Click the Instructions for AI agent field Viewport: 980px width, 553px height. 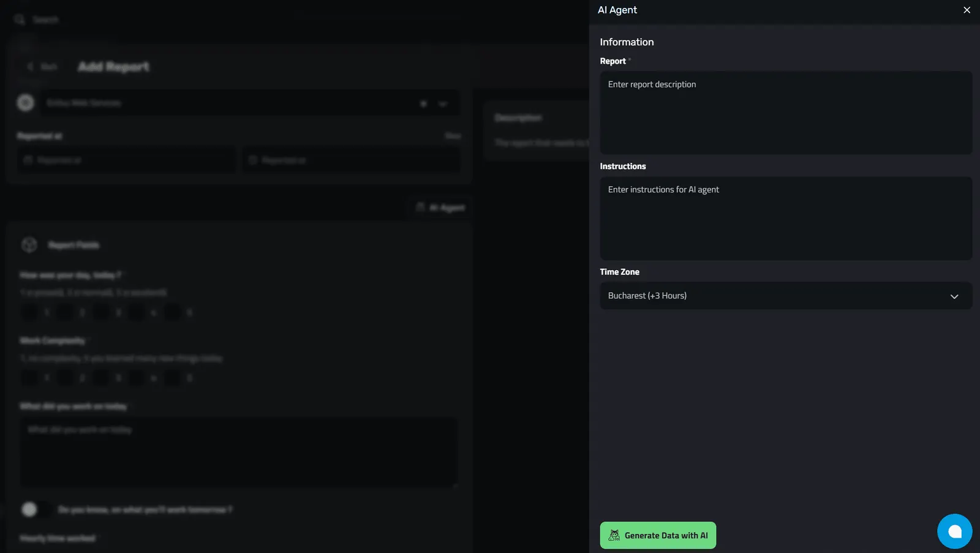pyautogui.click(x=786, y=219)
